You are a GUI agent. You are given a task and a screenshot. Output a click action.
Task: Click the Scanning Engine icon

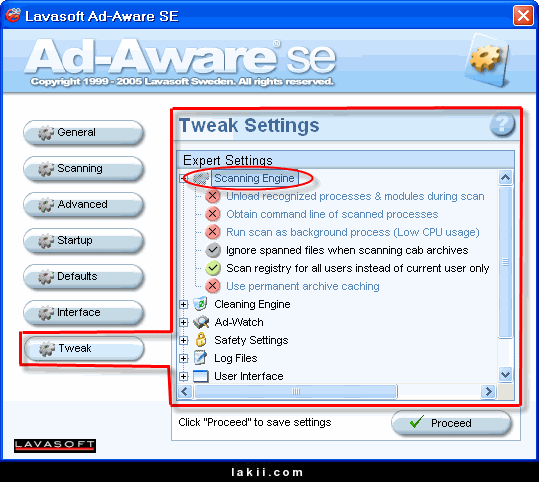click(201, 178)
